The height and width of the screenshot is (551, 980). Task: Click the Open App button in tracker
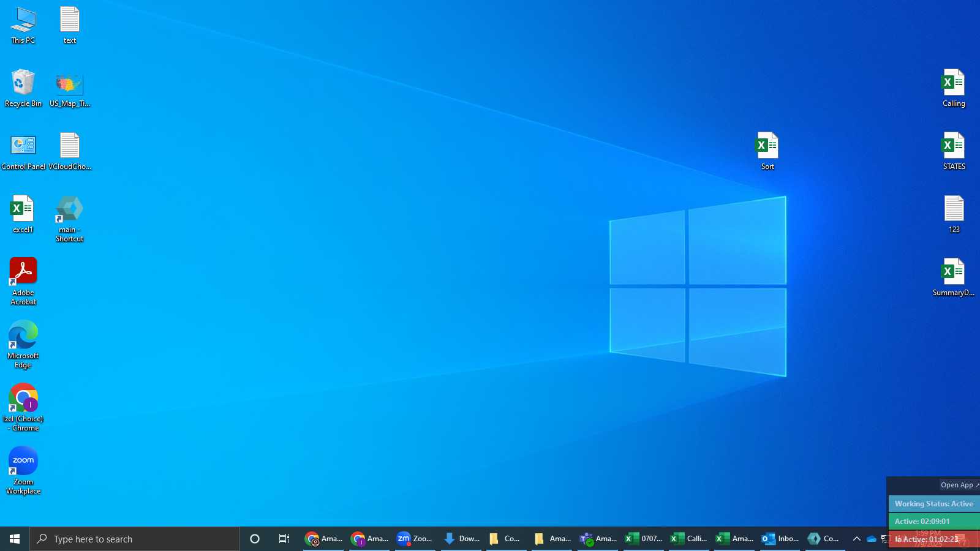[x=959, y=485]
